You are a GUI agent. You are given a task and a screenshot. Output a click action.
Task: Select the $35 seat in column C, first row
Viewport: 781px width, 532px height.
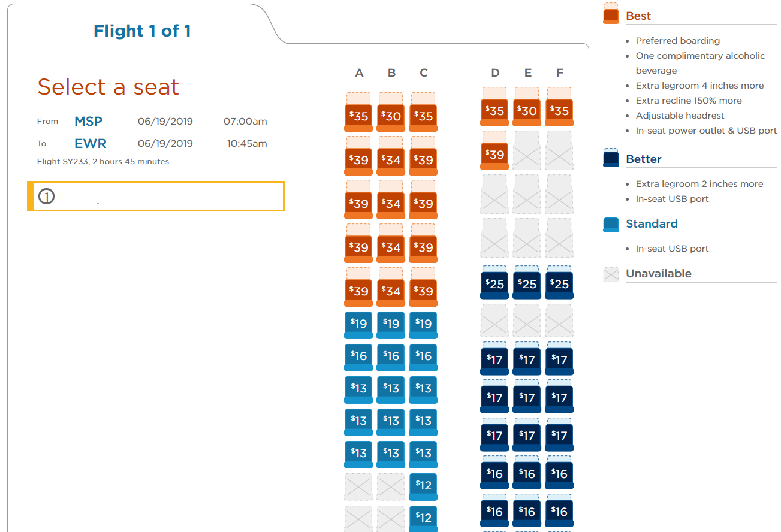(x=423, y=112)
